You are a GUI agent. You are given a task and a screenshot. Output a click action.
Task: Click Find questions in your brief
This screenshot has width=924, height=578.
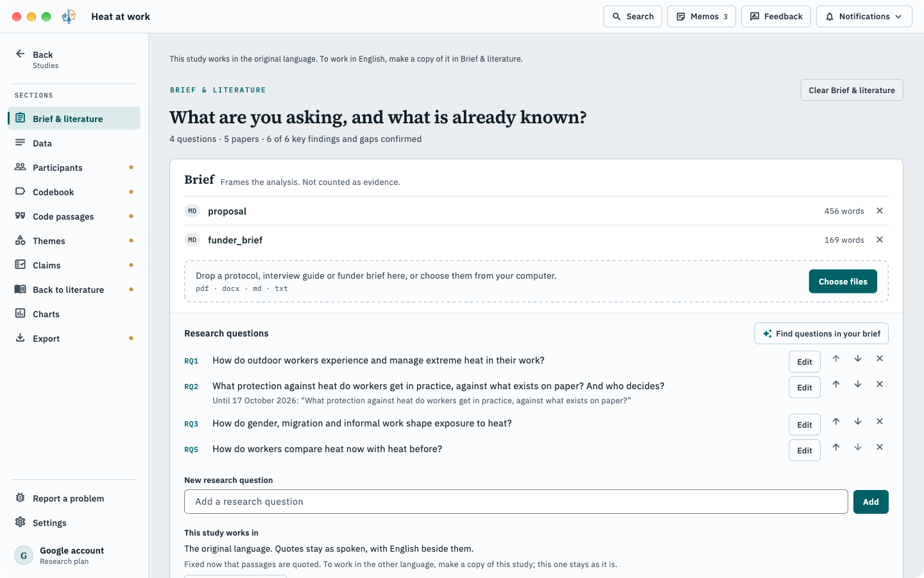tap(821, 333)
